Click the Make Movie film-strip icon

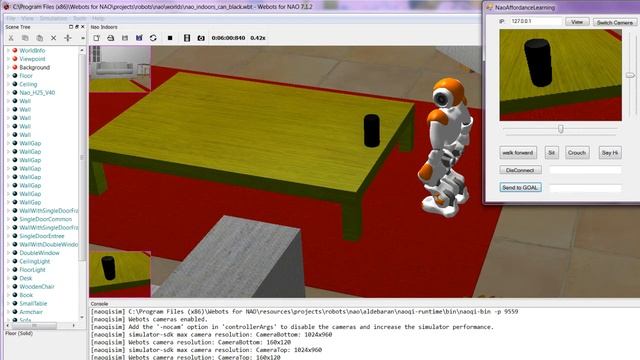pos(187,38)
